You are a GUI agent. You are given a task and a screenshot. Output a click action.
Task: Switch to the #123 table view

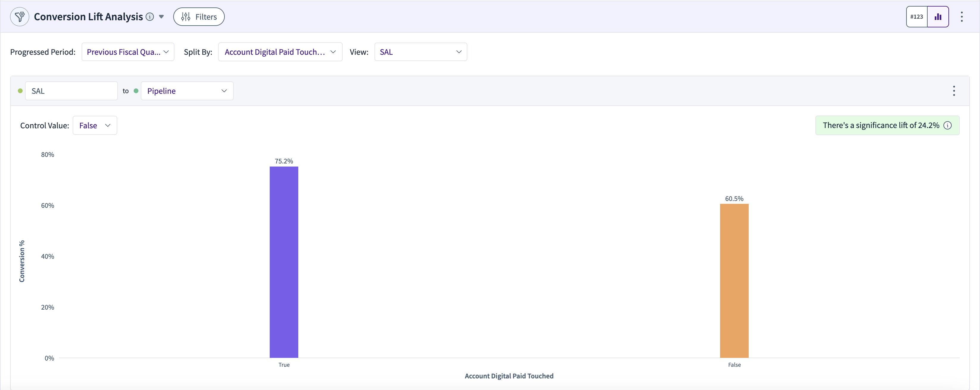coord(917,17)
